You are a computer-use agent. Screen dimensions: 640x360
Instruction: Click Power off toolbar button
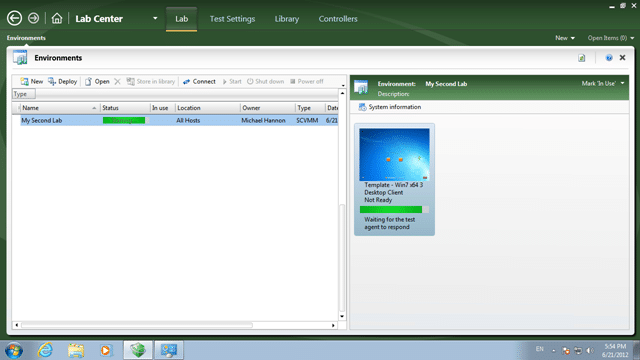pos(307,82)
